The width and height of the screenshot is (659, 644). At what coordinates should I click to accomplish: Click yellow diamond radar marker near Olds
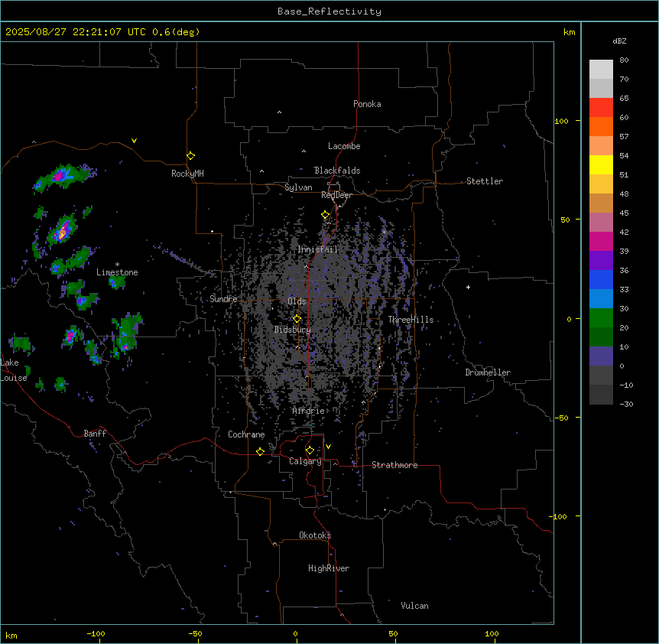point(297,319)
